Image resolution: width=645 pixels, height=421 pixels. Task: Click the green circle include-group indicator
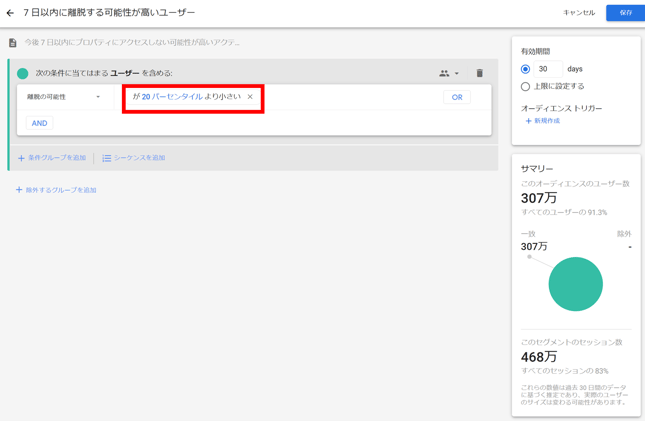tap(23, 73)
